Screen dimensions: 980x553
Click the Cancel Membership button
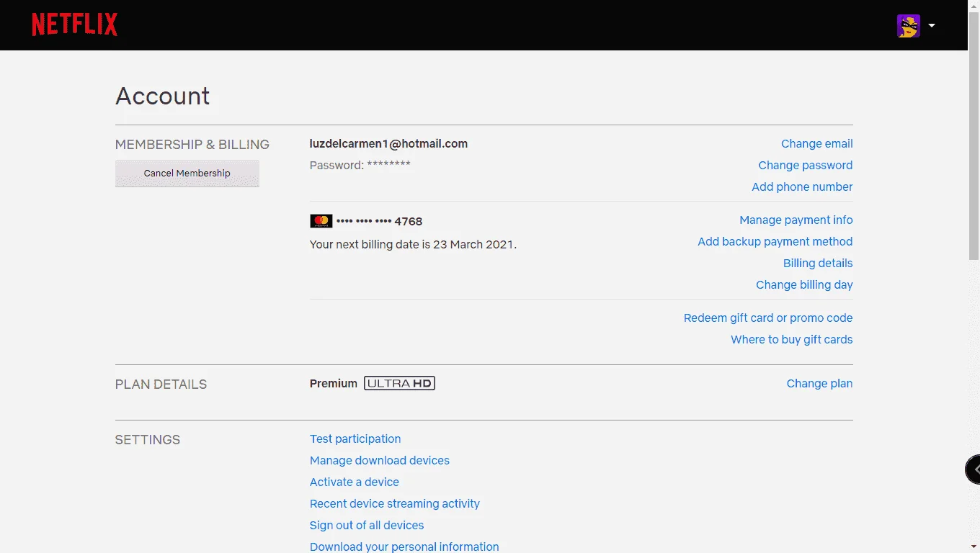coord(187,174)
